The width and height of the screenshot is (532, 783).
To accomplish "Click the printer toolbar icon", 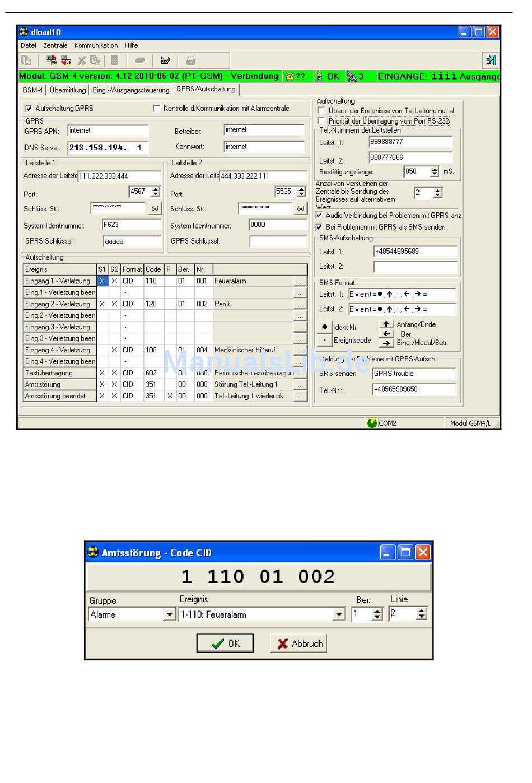I will (190, 60).
